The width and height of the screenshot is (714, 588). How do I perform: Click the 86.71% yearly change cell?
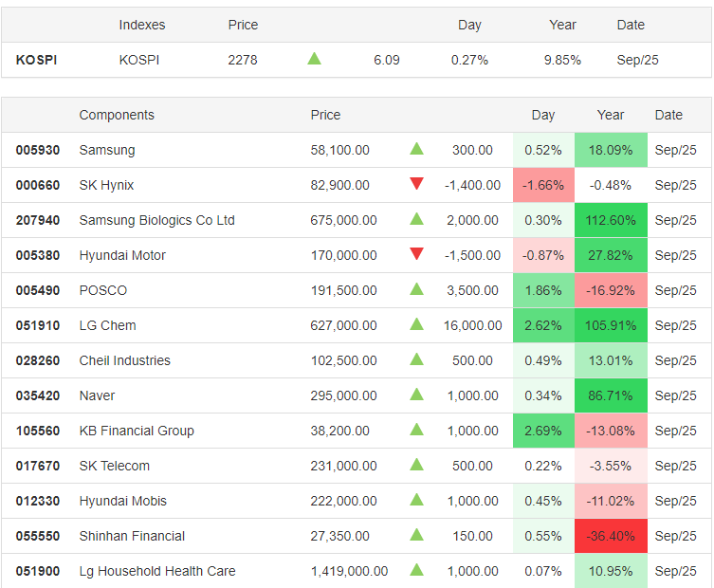(x=611, y=395)
